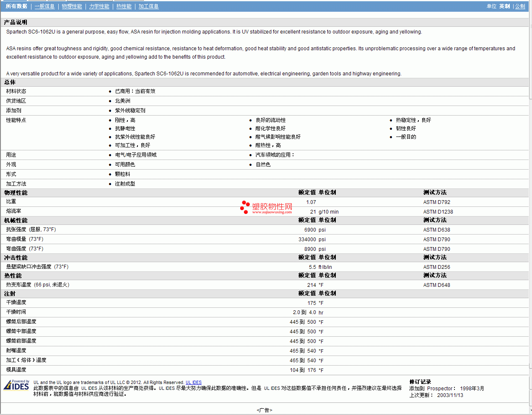Select the 材料状态 row label
Screen dimensions: 532x415
pos(16,91)
